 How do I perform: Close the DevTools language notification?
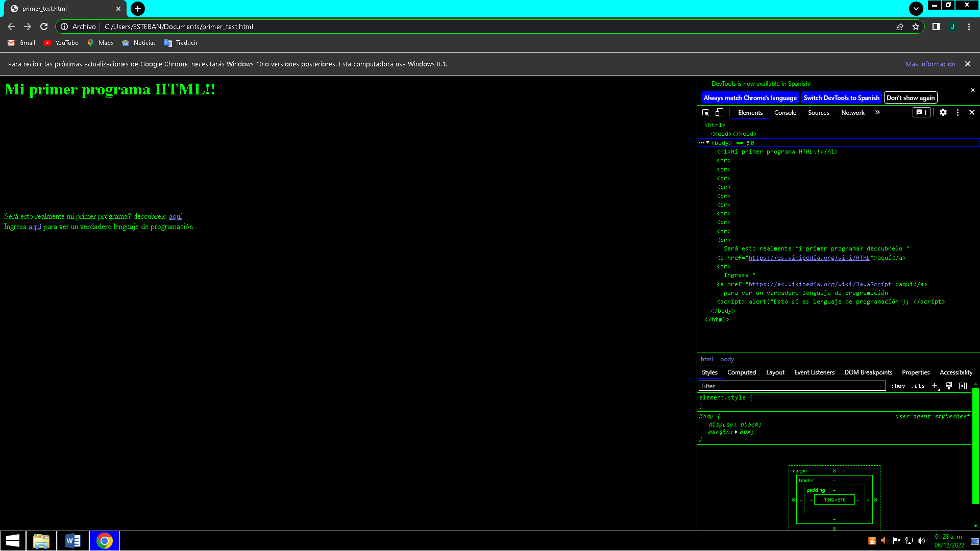coord(972,90)
